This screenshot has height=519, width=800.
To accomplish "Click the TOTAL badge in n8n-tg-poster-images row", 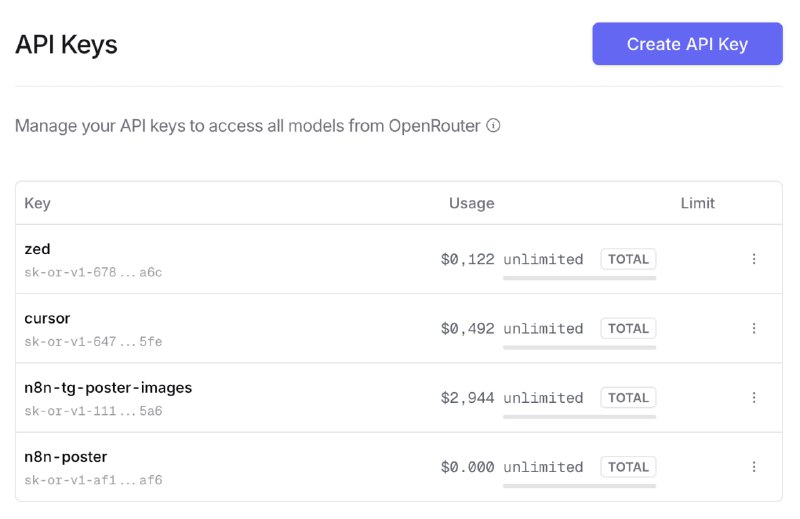I will click(628, 397).
